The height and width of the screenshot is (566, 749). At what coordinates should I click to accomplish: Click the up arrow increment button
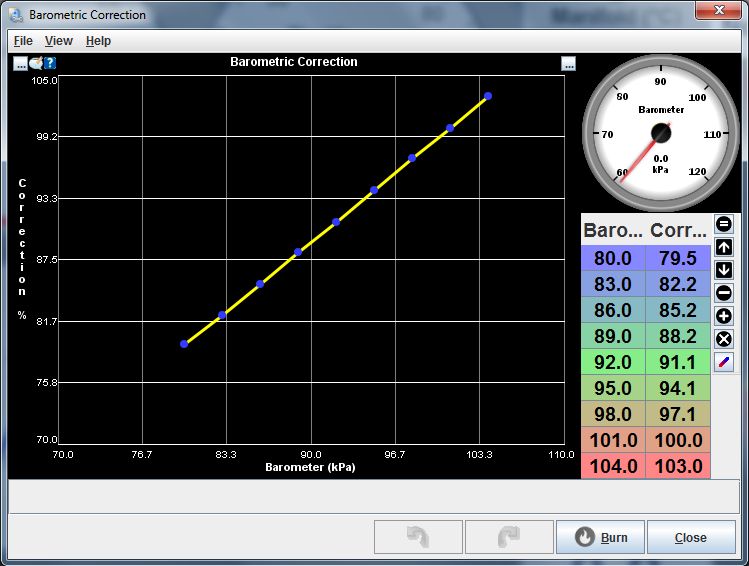[724, 247]
